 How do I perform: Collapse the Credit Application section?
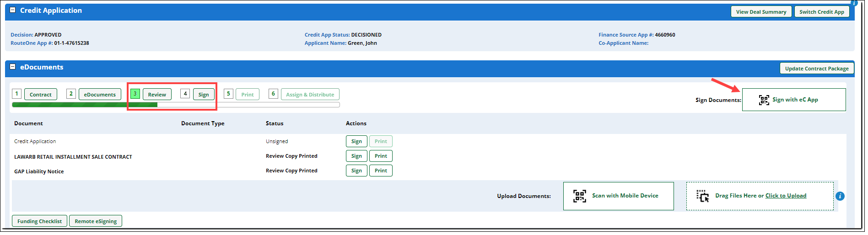pos(13,10)
